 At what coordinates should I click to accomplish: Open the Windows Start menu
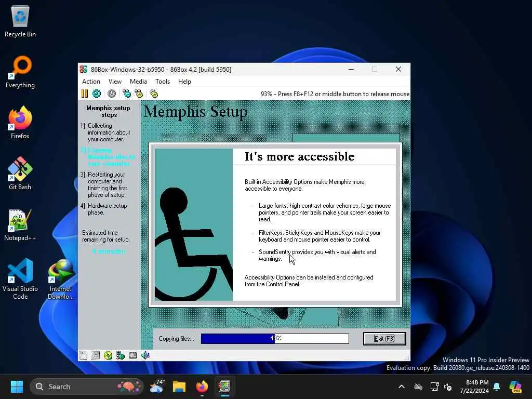[17, 387]
